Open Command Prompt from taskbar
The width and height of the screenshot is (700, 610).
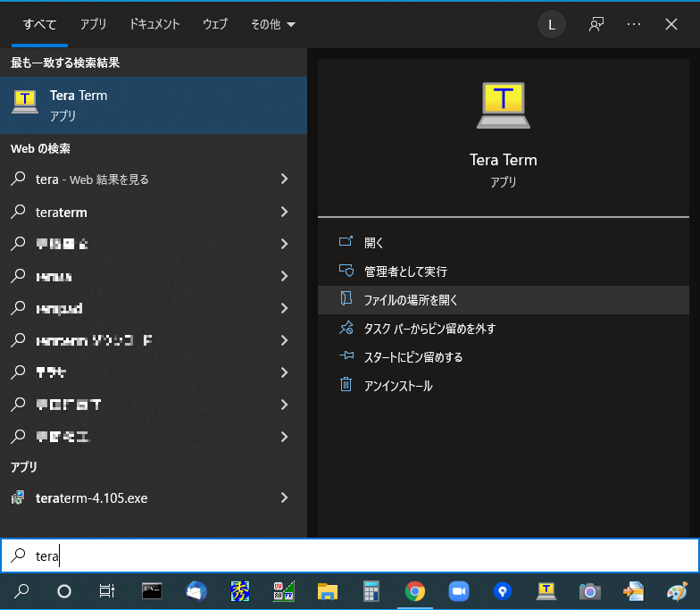pos(152,591)
